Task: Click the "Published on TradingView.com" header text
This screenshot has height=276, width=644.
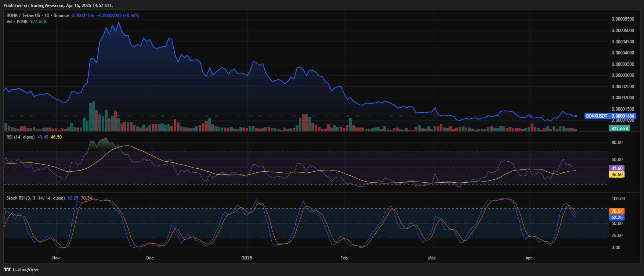Action: pos(33,6)
